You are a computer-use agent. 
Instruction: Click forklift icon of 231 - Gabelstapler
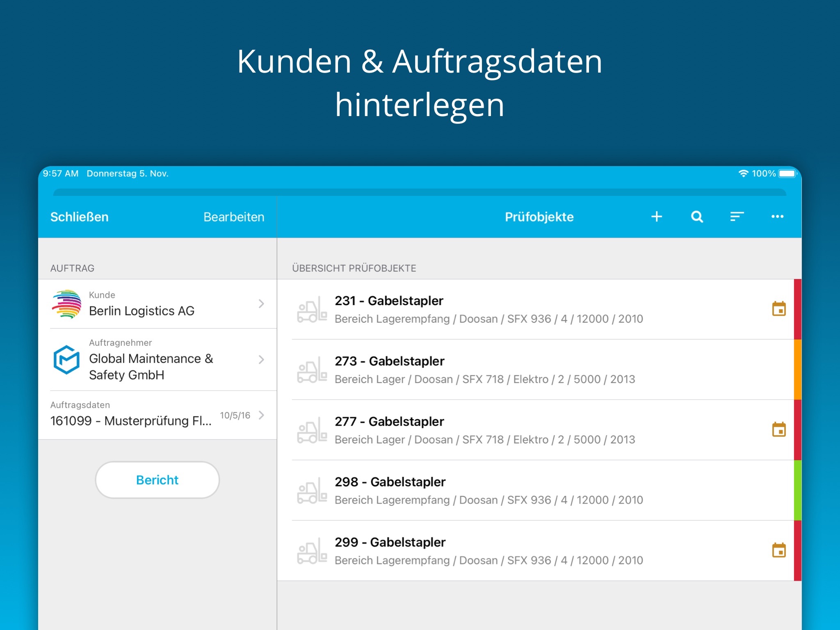point(312,310)
